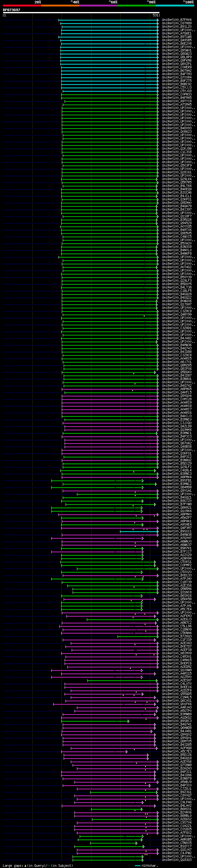Click the purple ~60% identity legend bar

click(x=99, y=6)
